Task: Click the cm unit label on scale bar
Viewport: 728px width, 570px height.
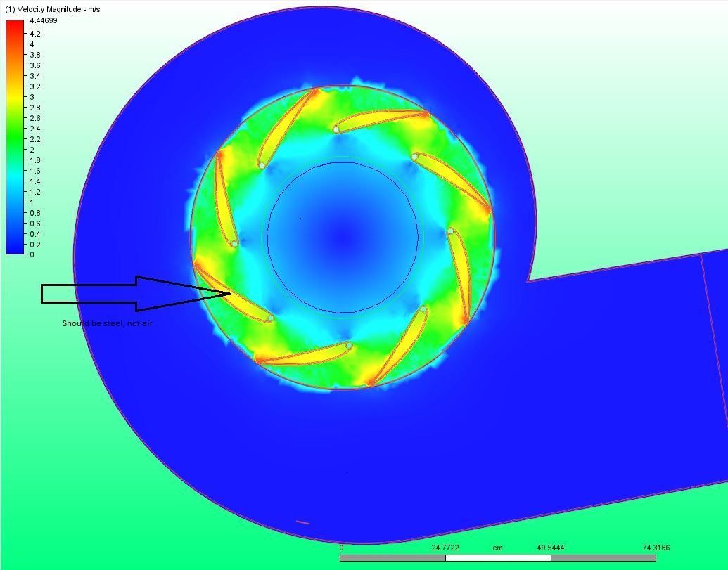Action: [x=497, y=548]
